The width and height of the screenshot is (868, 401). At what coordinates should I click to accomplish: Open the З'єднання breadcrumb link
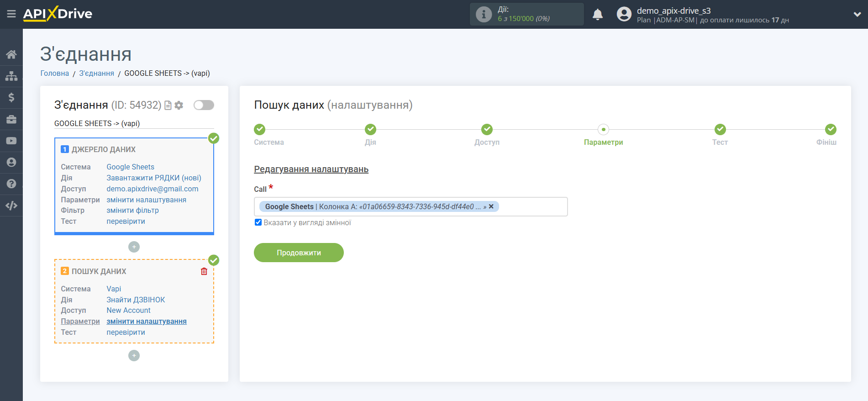(96, 73)
